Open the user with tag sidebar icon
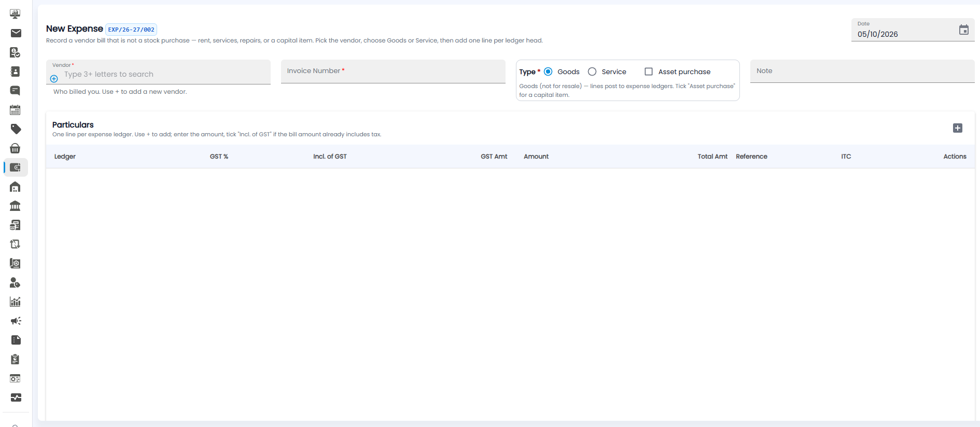 click(x=16, y=282)
